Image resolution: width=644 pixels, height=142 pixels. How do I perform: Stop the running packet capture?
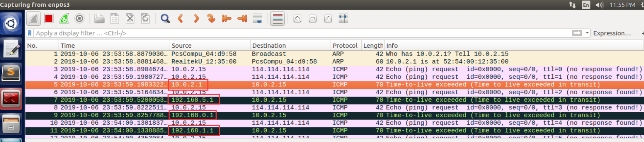tap(49, 19)
